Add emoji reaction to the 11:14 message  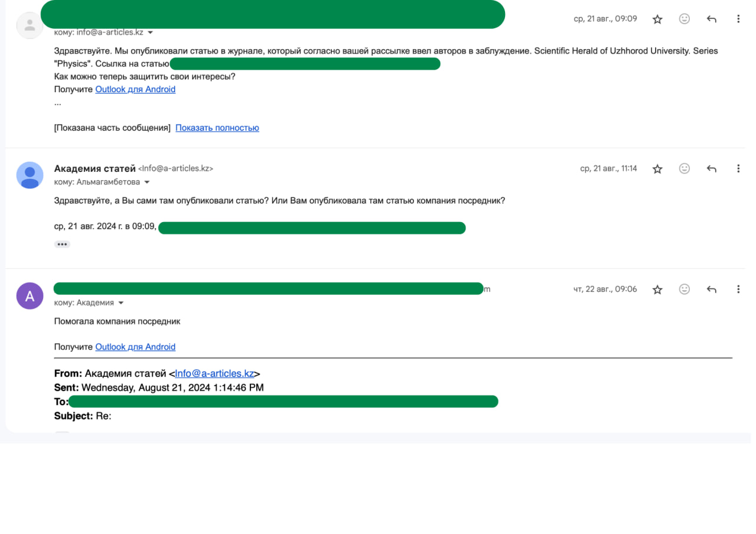click(685, 169)
